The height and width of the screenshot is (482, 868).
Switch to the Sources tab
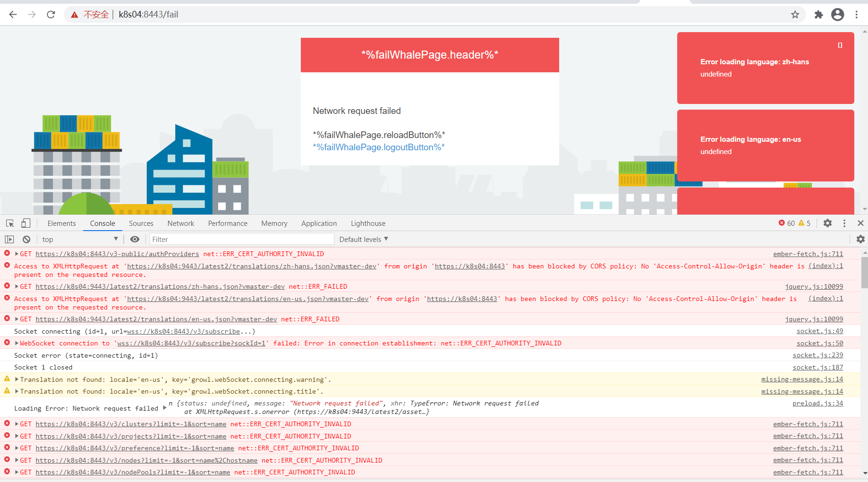tap(141, 224)
